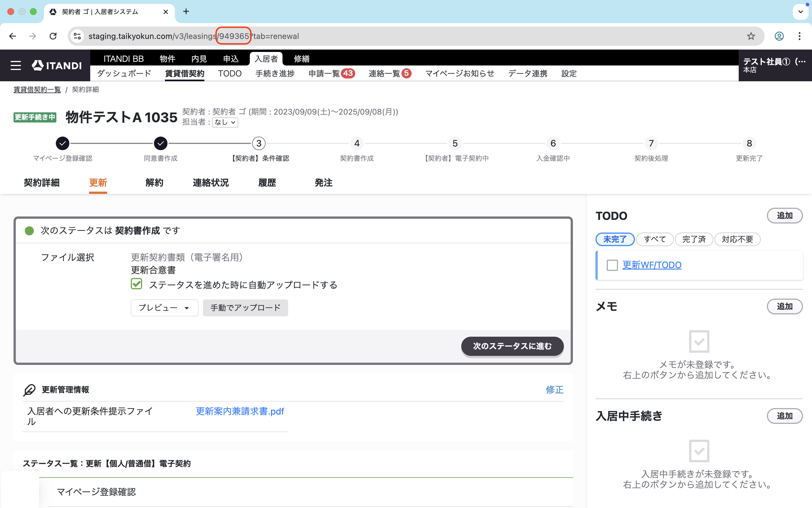Check the 更新WF/TODO checkbox
The height and width of the screenshot is (508, 812).
[612, 265]
